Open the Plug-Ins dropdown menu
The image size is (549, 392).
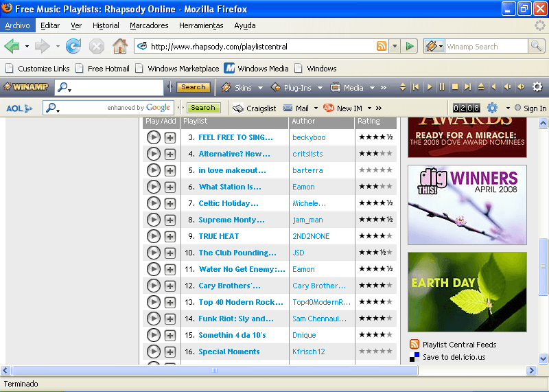tap(317, 88)
